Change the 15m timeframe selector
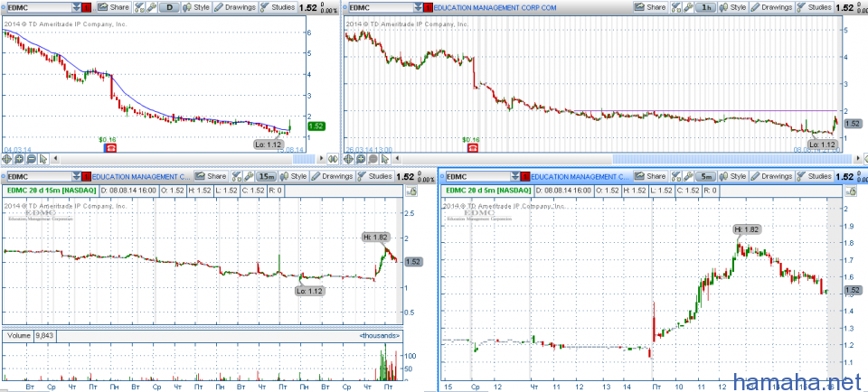Screen dimensions: 868x392 click(x=266, y=176)
